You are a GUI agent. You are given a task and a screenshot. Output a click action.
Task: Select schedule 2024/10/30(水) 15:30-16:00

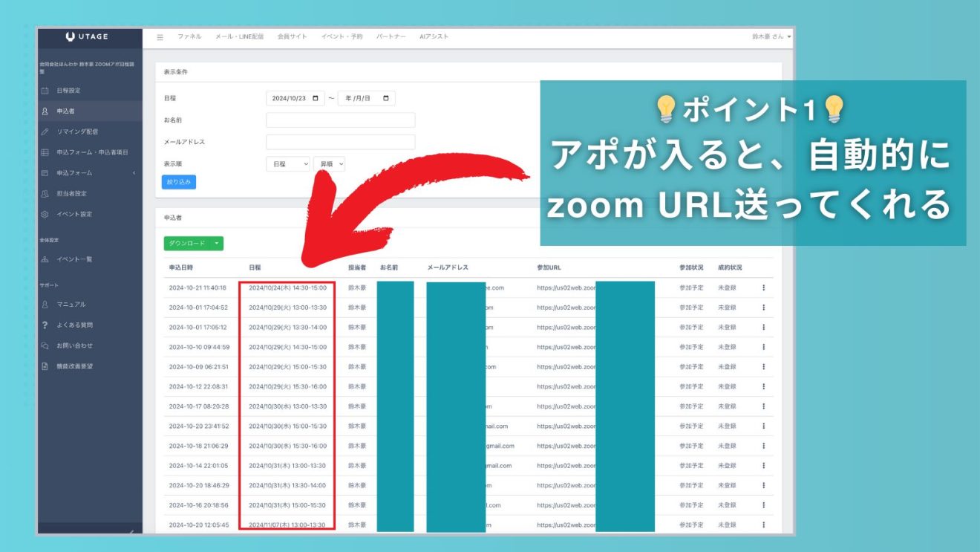click(287, 446)
